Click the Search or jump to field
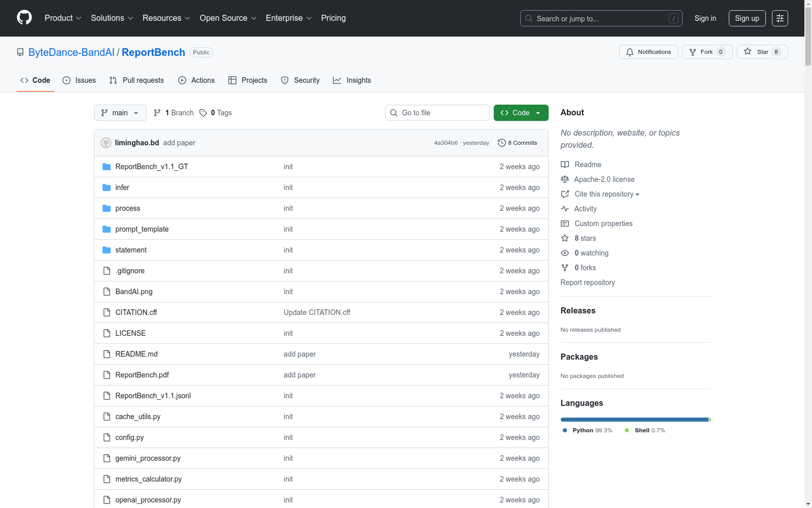The width and height of the screenshot is (812, 508). 601,18
